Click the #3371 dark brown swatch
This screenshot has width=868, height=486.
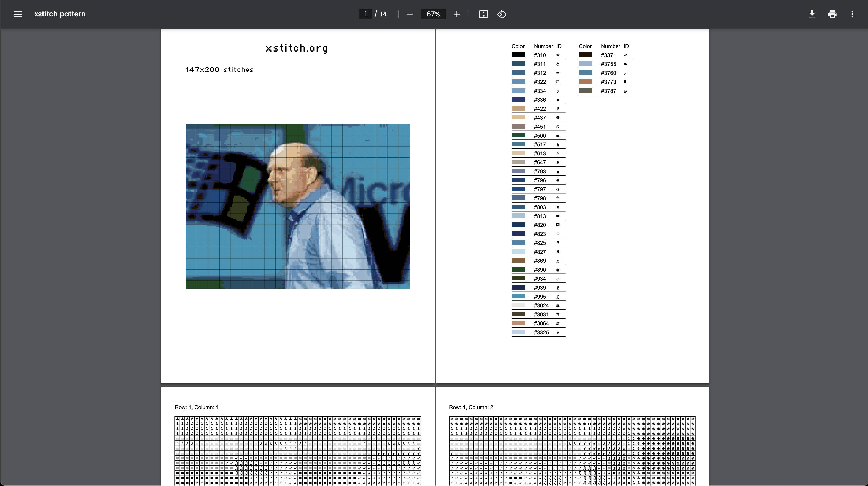click(x=585, y=55)
